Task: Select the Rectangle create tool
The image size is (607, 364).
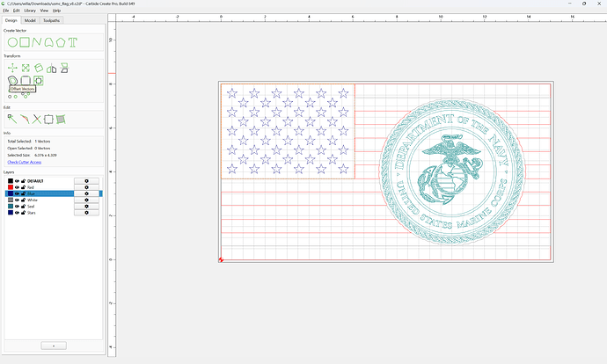Action: [25, 42]
